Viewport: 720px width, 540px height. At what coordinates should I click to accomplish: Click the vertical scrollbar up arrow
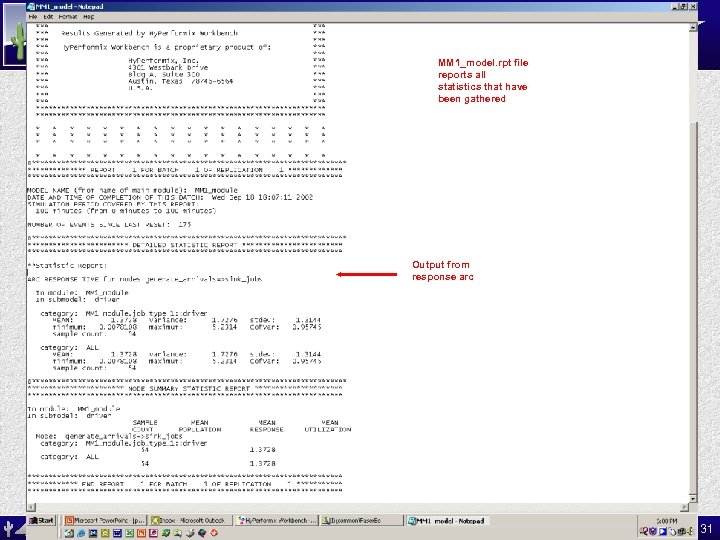[x=693, y=28]
